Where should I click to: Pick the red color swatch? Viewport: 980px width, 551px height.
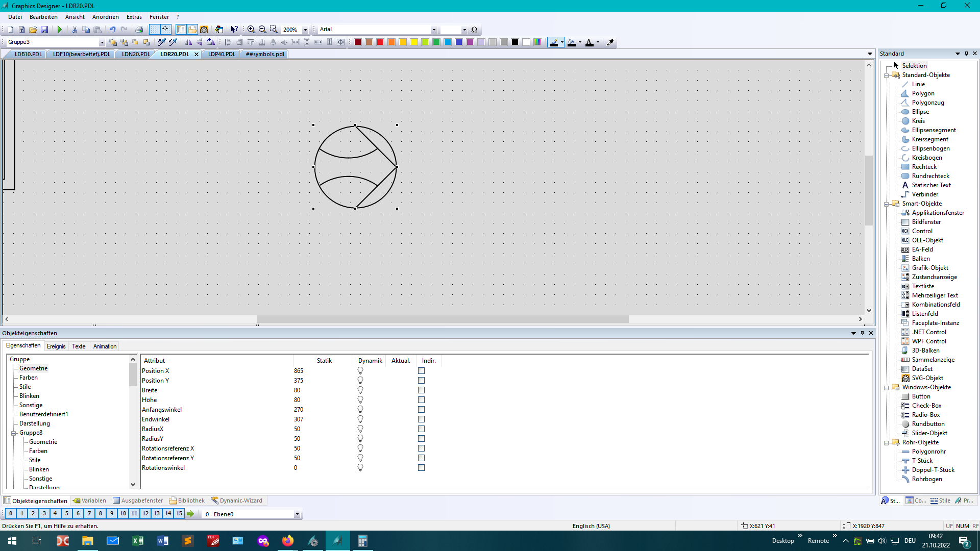tap(380, 42)
